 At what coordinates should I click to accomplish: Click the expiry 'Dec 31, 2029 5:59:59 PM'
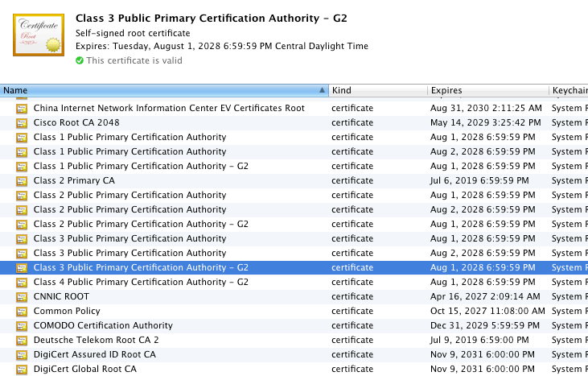pos(485,325)
